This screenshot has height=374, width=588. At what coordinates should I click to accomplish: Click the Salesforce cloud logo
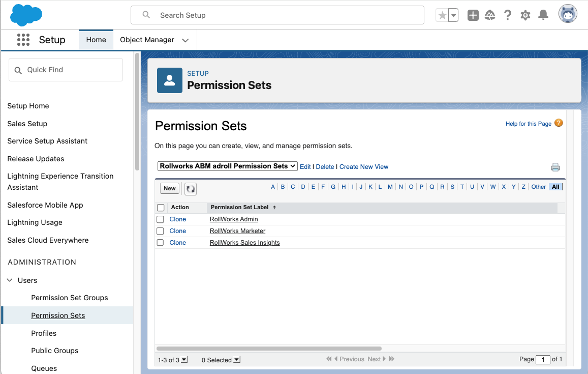pyautogui.click(x=26, y=15)
